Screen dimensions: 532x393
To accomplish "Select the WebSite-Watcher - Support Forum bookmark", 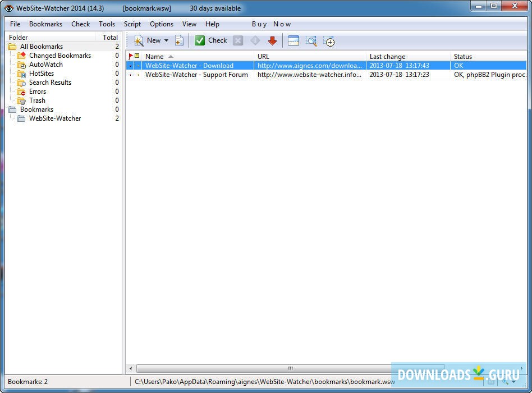I will [196, 75].
